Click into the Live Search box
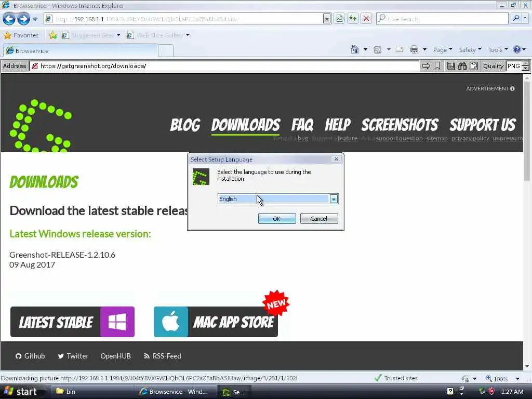The height and width of the screenshot is (399, 532). pos(443,19)
